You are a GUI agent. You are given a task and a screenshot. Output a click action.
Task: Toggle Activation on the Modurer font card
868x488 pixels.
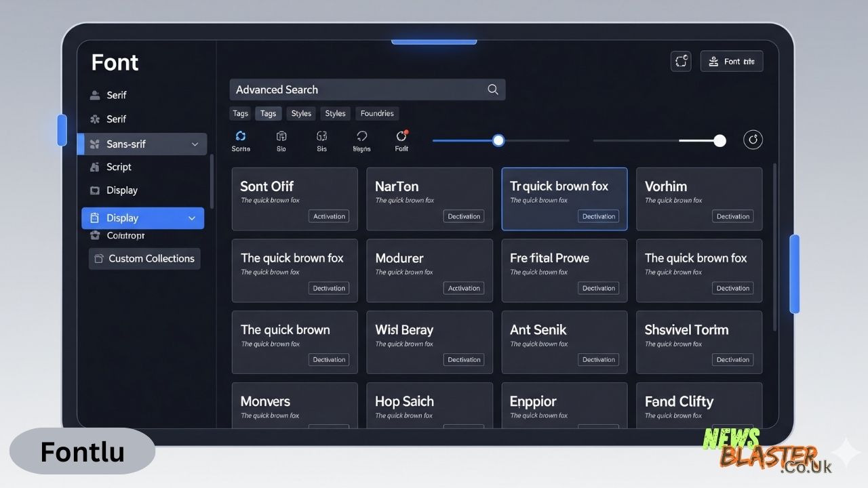(x=464, y=288)
